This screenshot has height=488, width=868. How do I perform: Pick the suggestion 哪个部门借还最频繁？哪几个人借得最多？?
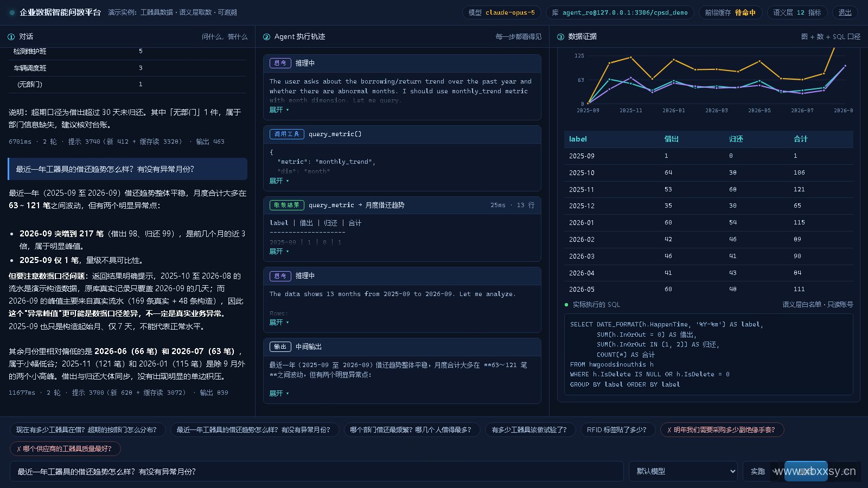411,430
